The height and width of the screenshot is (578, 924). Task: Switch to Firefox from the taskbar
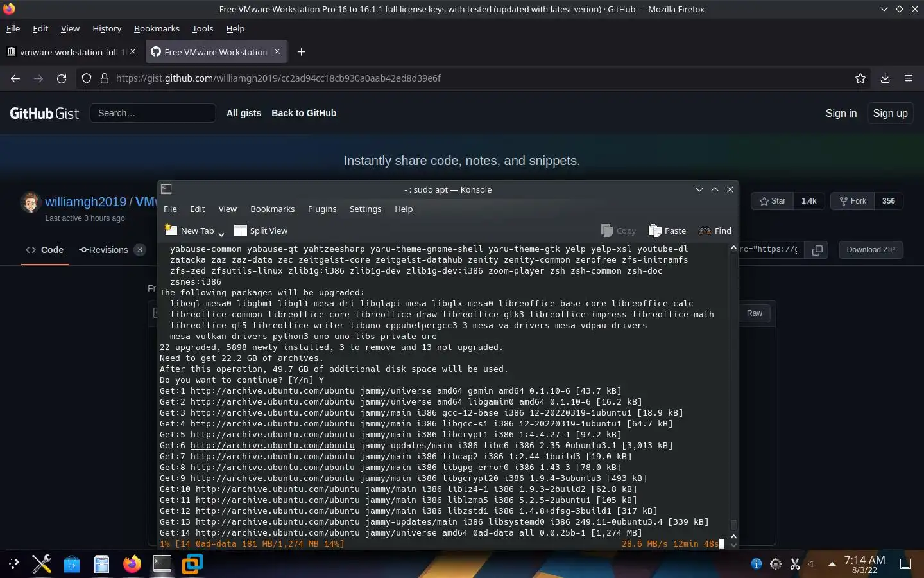click(x=132, y=564)
